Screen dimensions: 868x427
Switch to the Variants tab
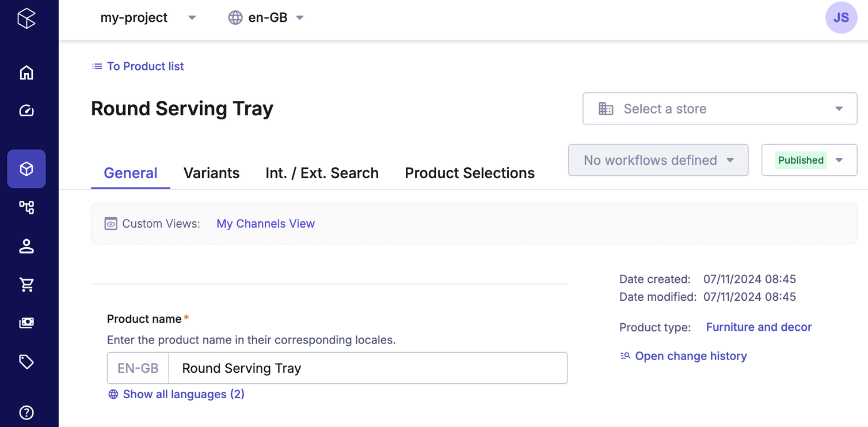click(211, 173)
